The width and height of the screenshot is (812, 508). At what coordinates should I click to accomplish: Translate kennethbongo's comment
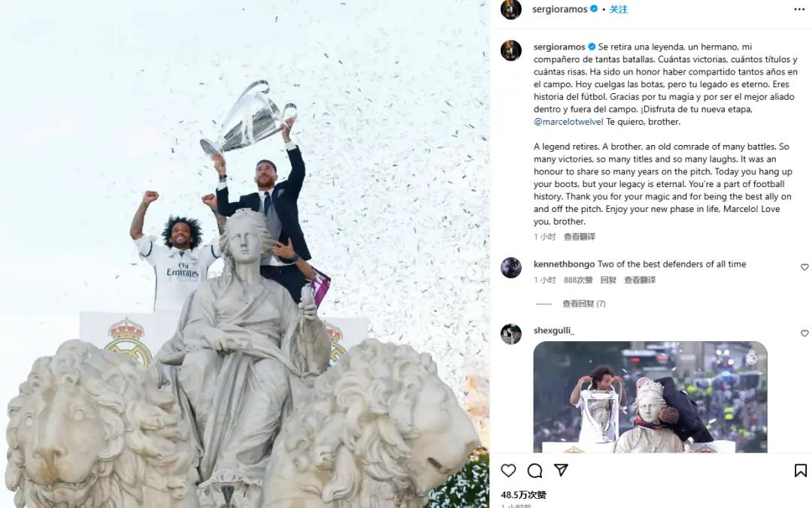click(640, 280)
